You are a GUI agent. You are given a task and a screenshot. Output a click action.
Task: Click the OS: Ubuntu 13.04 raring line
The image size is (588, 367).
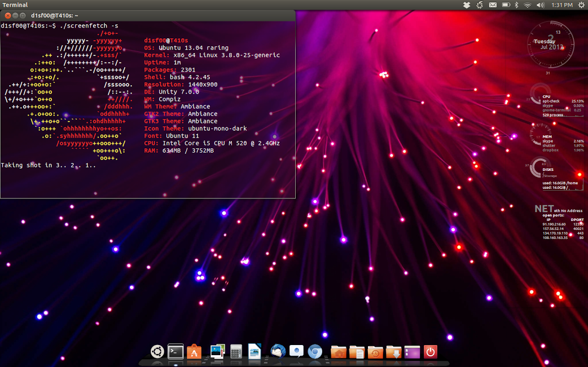point(186,47)
